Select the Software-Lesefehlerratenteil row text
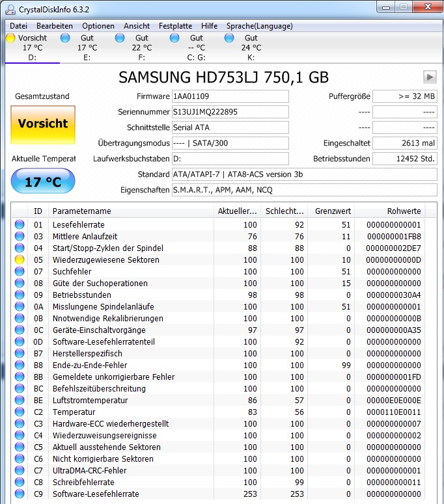The width and height of the screenshot is (444, 504). click(104, 341)
